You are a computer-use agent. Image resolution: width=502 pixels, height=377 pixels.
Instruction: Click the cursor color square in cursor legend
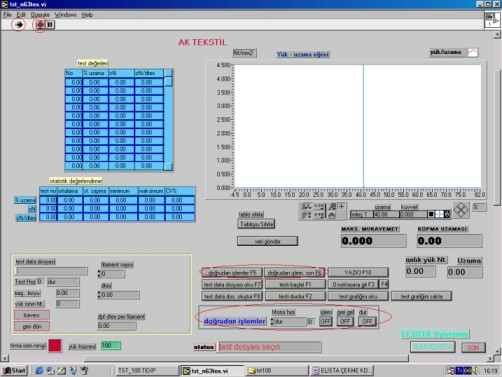click(431, 214)
